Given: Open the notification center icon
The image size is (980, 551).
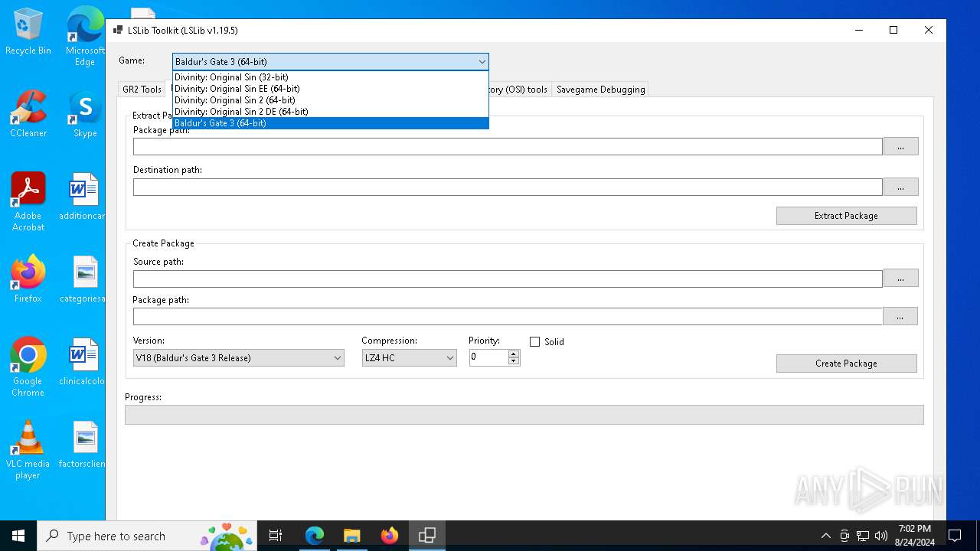Looking at the screenshot, I should click(954, 536).
